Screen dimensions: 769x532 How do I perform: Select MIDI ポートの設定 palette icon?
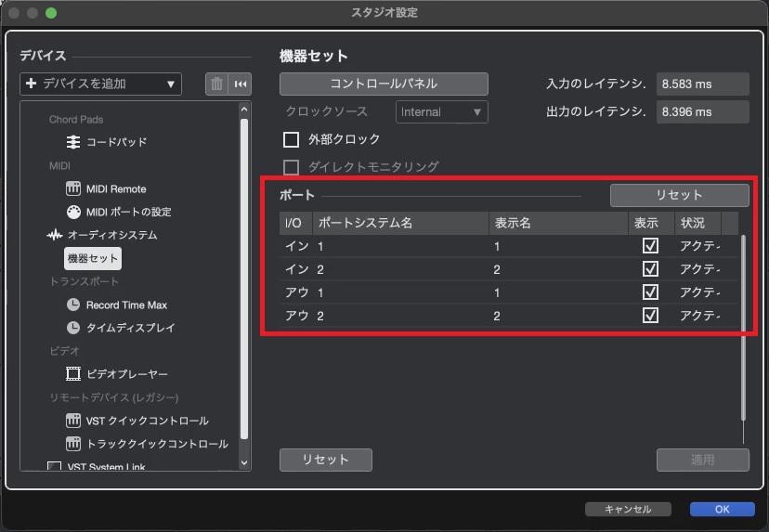[74, 212]
